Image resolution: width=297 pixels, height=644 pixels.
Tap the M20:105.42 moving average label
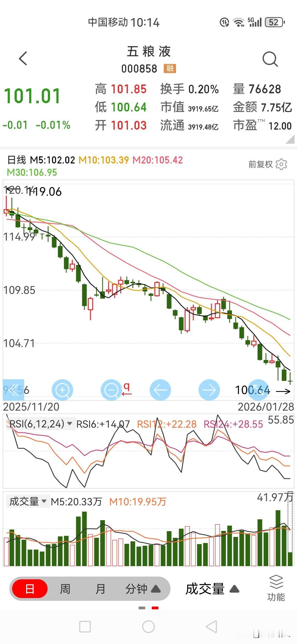point(158,160)
